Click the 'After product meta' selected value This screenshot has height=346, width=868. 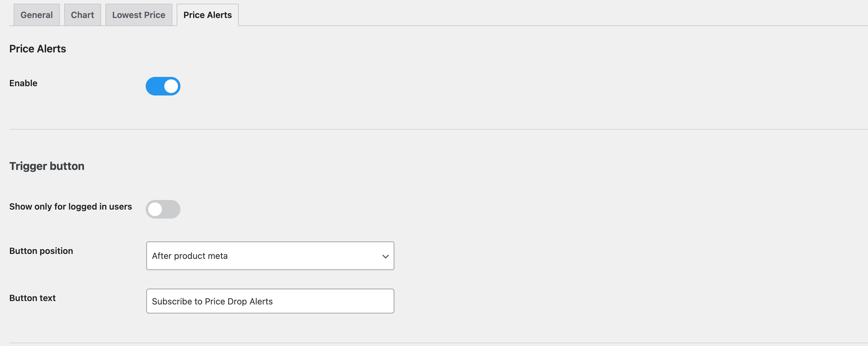click(190, 256)
